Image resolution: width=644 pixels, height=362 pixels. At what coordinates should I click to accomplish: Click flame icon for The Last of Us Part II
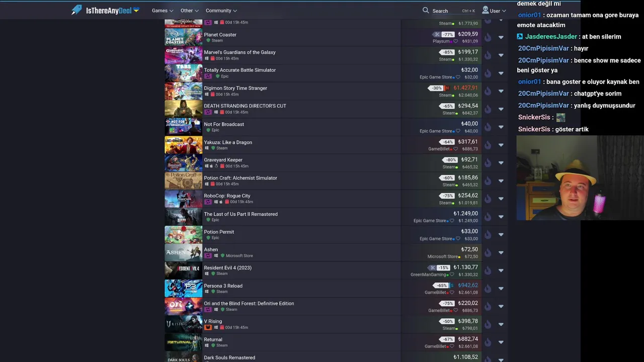tap(488, 217)
